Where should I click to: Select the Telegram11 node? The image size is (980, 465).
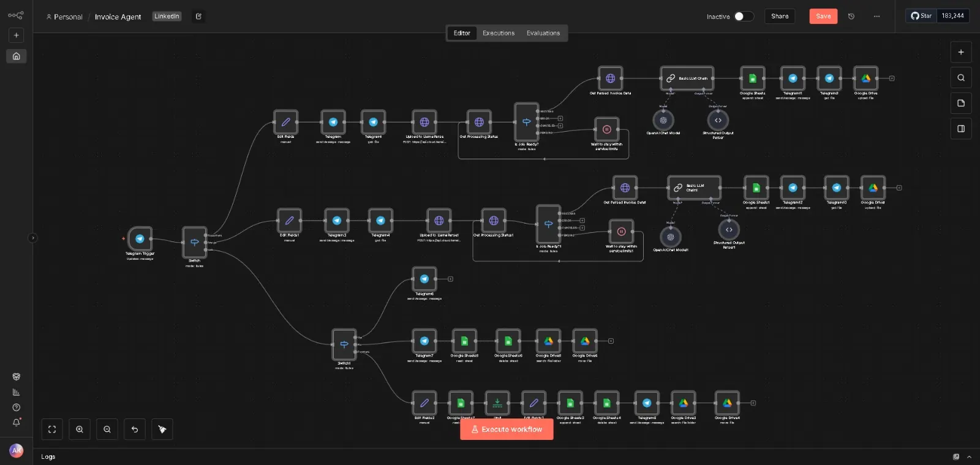click(793, 78)
